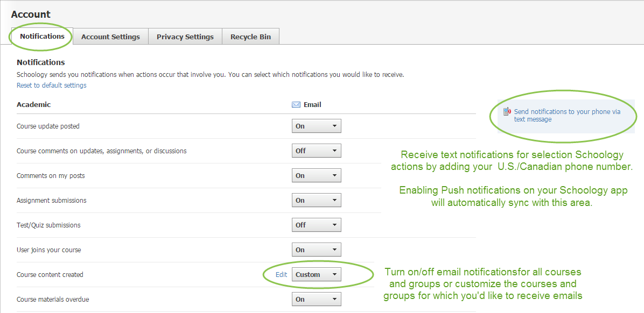Expand User joins your course dropdown
The image size is (644, 313).
tap(316, 250)
